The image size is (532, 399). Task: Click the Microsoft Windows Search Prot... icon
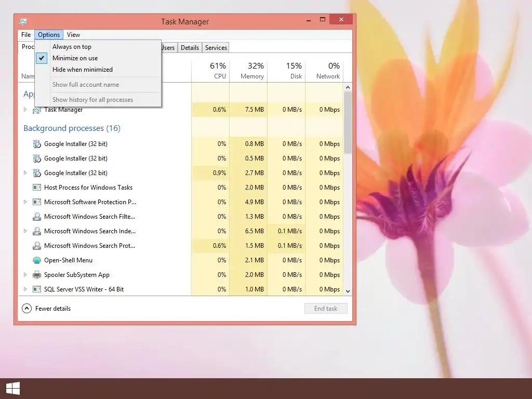click(x=37, y=246)
